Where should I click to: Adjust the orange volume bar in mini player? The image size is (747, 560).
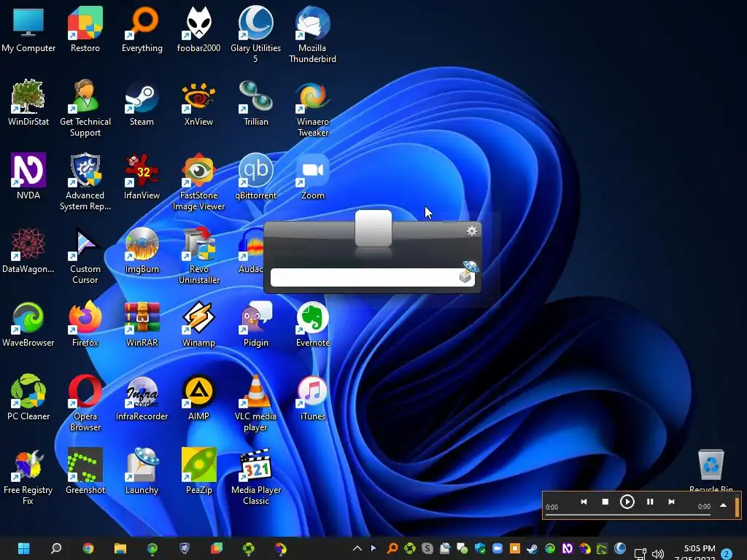click(737, 506)
